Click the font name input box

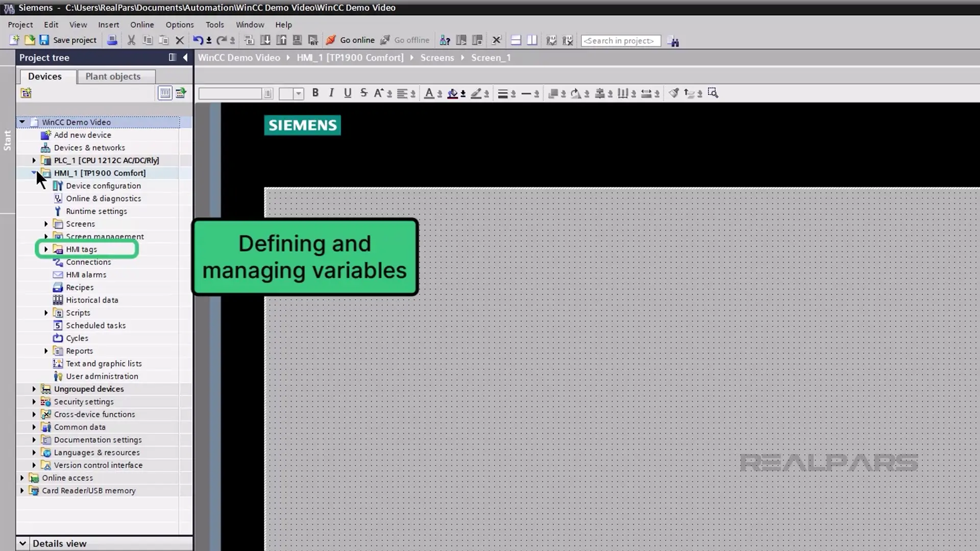[231, 93]
